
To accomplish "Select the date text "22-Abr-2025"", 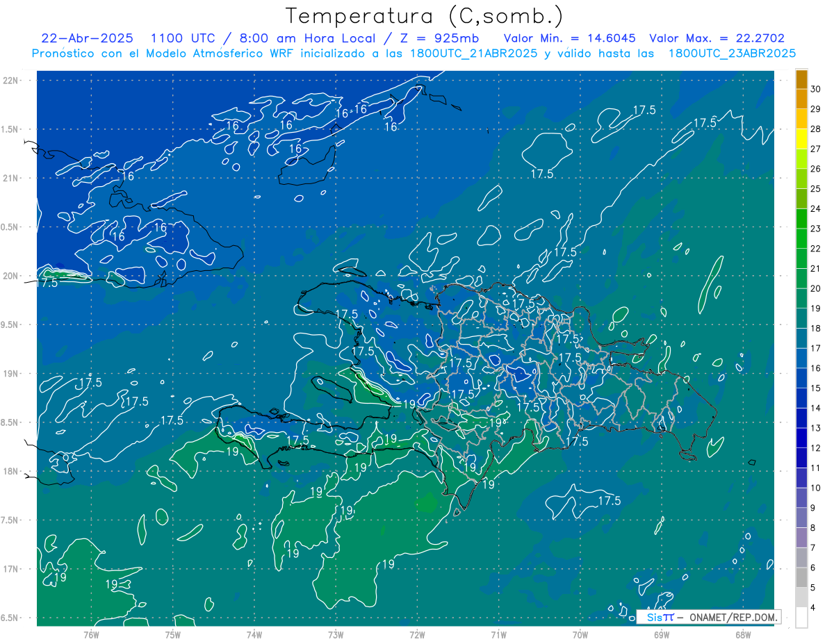I will [x=87, y=38].
